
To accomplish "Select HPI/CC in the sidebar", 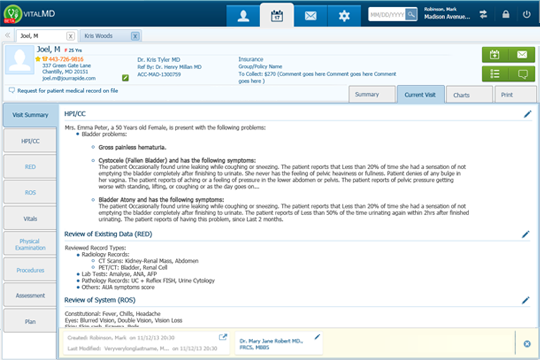I will (30, 141).
